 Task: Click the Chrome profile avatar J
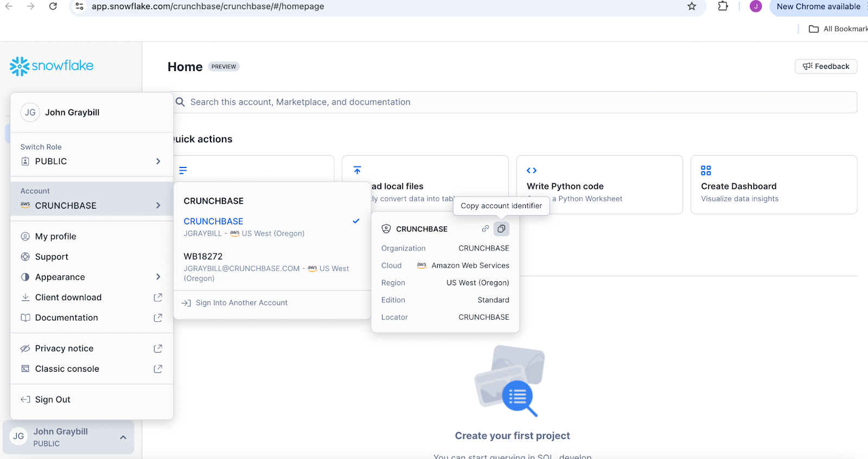pyautogui.click(x=756, y=7)
